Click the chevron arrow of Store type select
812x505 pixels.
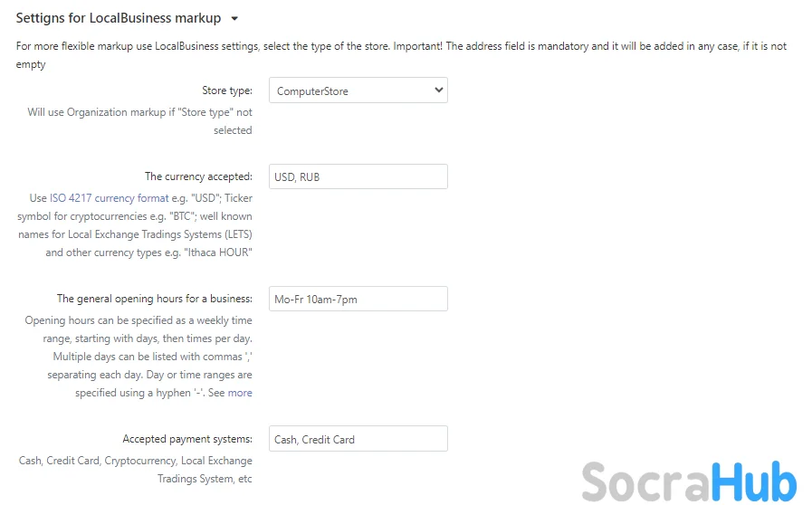(x=438, y=91)
